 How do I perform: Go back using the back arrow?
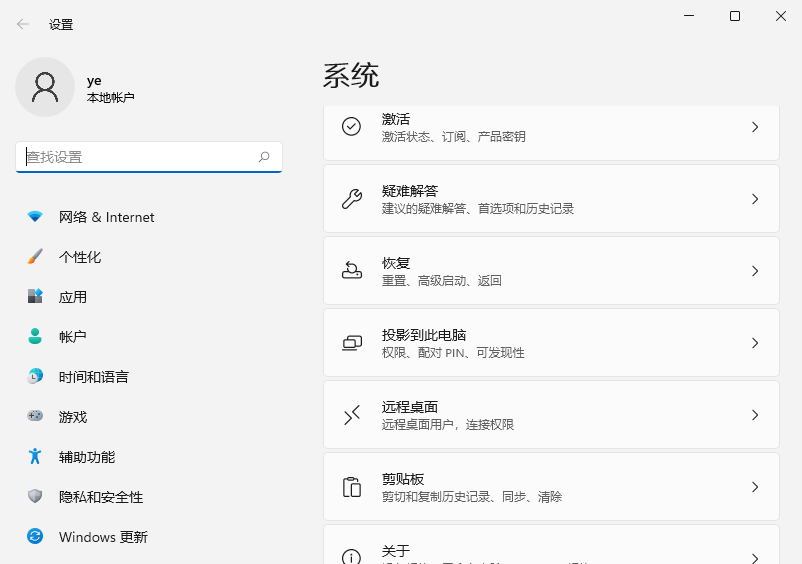tap(23, 24)
